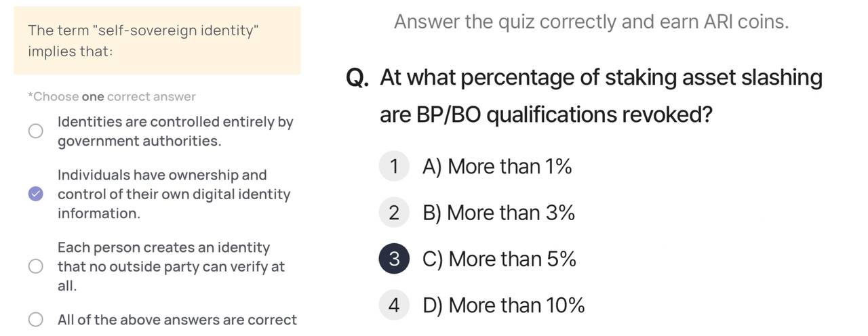Screen dimensions: 868x336
Task: Click number 4 badge for option D
Action: 394,306
